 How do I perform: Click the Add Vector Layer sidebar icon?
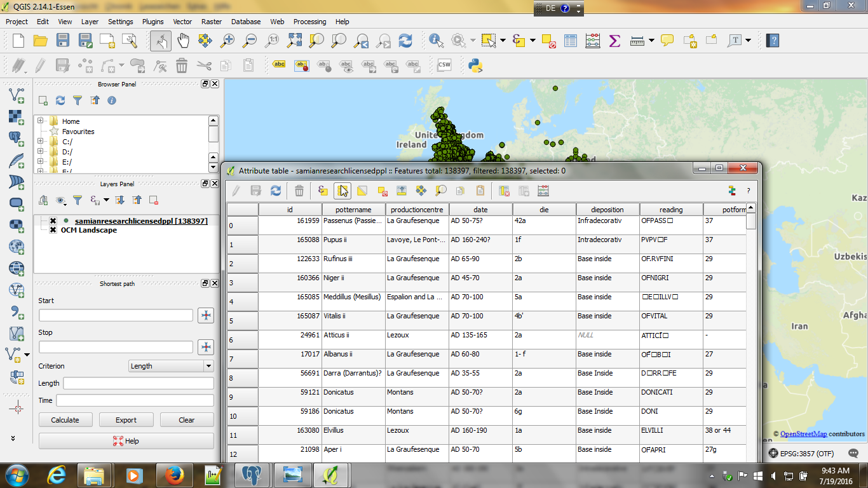(17, 96)
